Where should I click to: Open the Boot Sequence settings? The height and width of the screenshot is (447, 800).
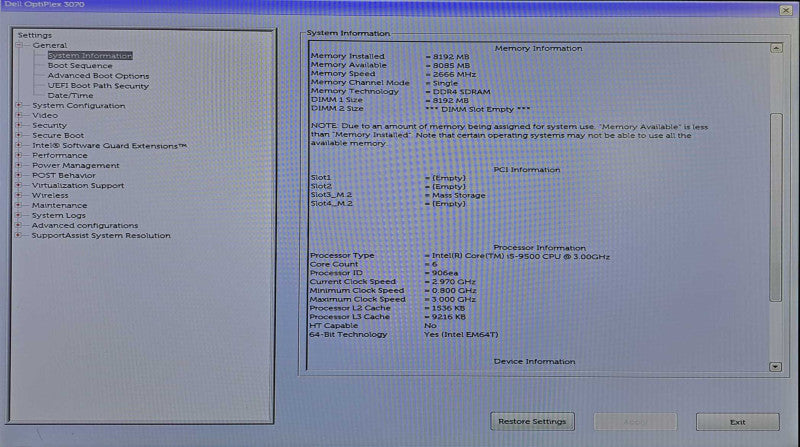coord(80,66)
